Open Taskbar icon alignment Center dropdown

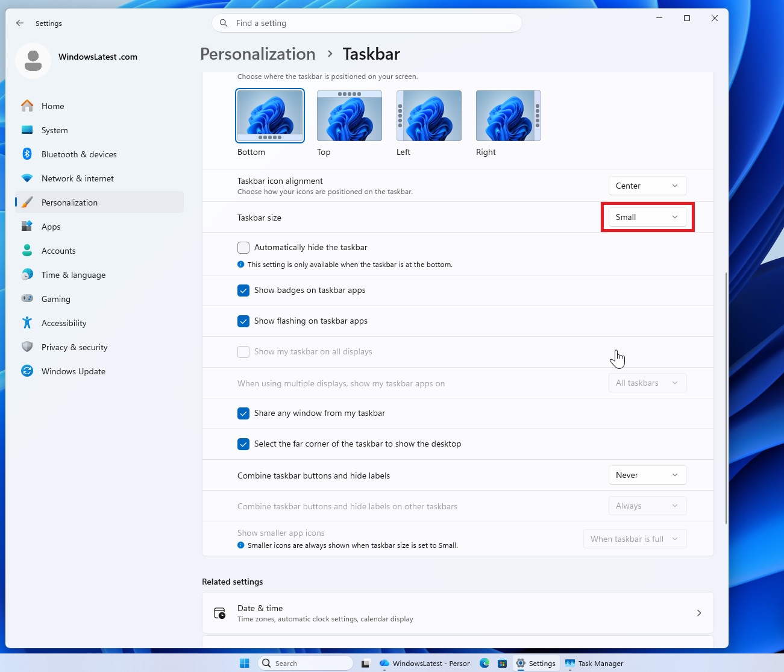click(x=647, y=186)
